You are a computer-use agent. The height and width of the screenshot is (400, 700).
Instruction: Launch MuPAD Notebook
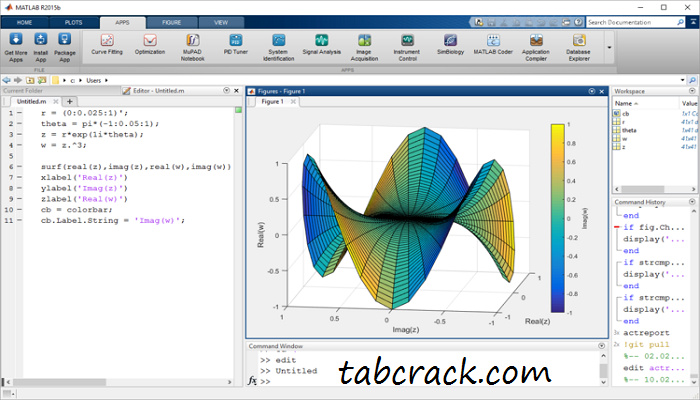pos(193,47)
